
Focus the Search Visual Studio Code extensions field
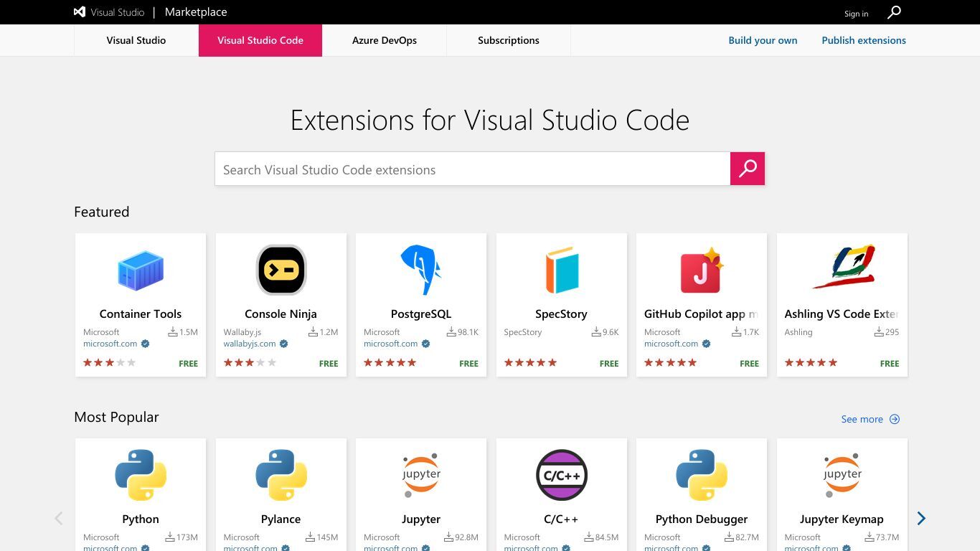coord(473,169)
